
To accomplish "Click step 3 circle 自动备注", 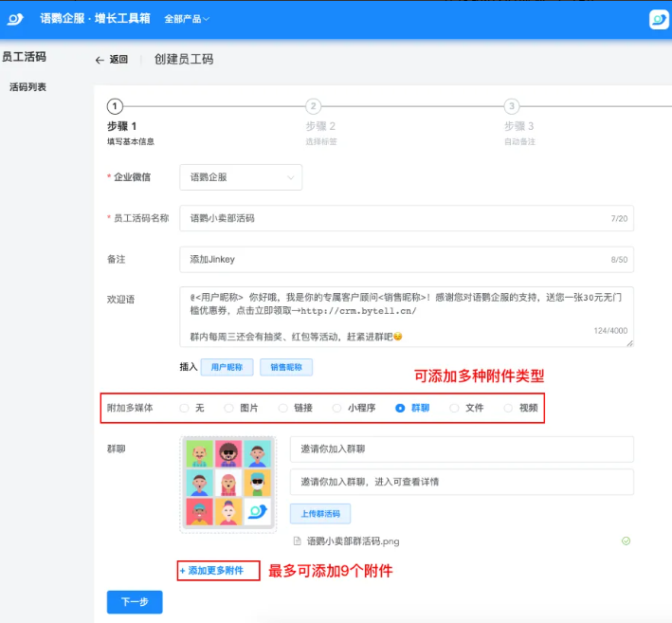I will [x=512, y=106].
